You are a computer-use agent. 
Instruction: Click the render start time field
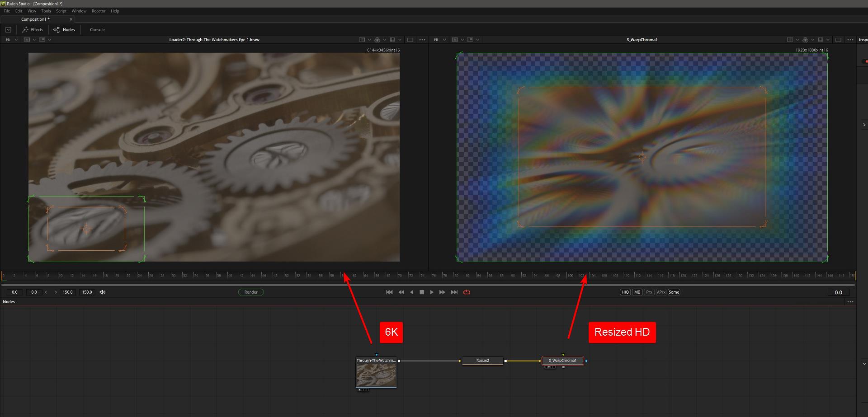[34, 292]
